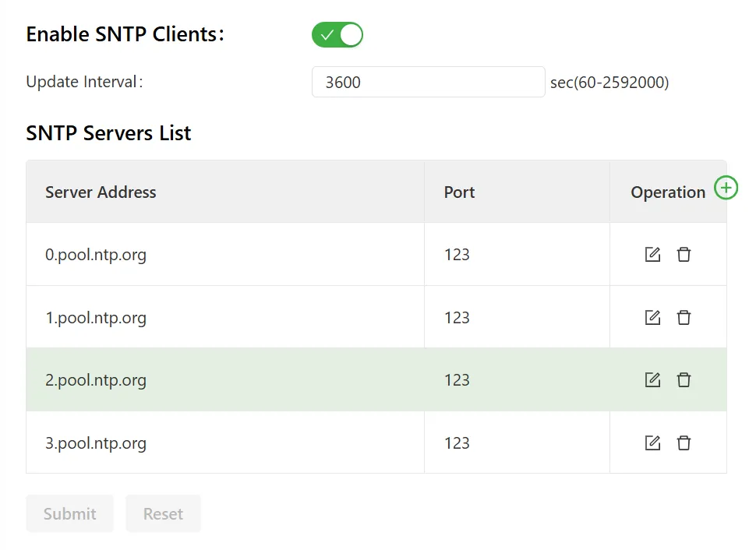756x550 pixels.
Task: Select the 0.pool.ntp.org address cell
Action: [x=225, y=255]
